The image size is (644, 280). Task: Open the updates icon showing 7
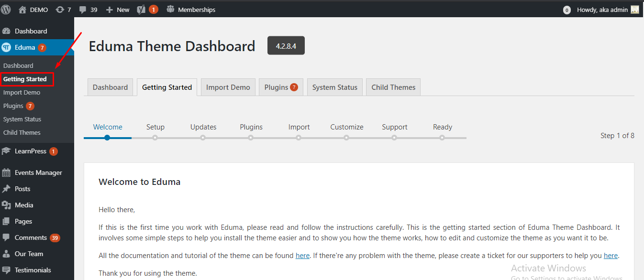pos(60,10)
